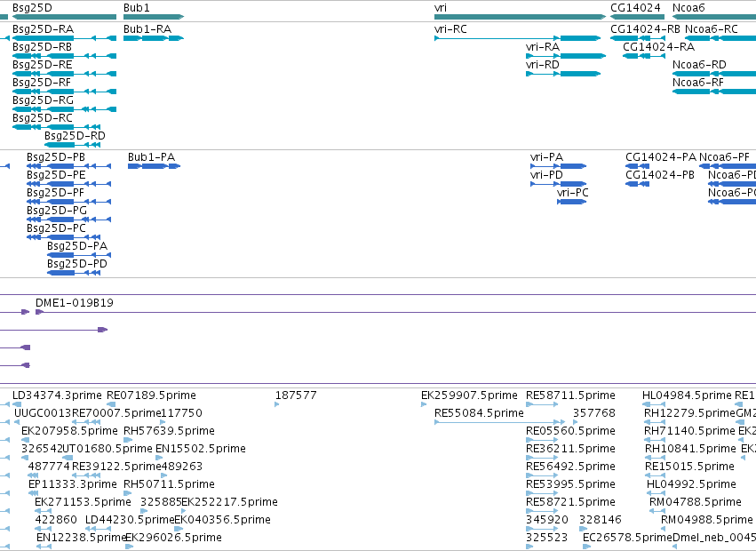756x551 pixels.
Task: Choose the 328146 EST label
Action: click(601, 520)
